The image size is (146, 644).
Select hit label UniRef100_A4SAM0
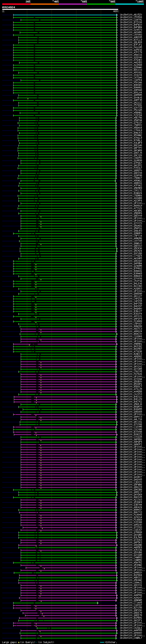(131, 32)
